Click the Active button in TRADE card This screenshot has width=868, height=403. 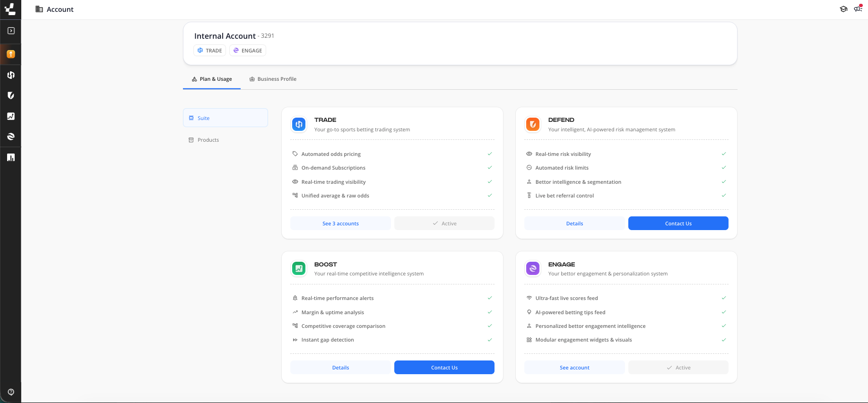coord(444,223)
